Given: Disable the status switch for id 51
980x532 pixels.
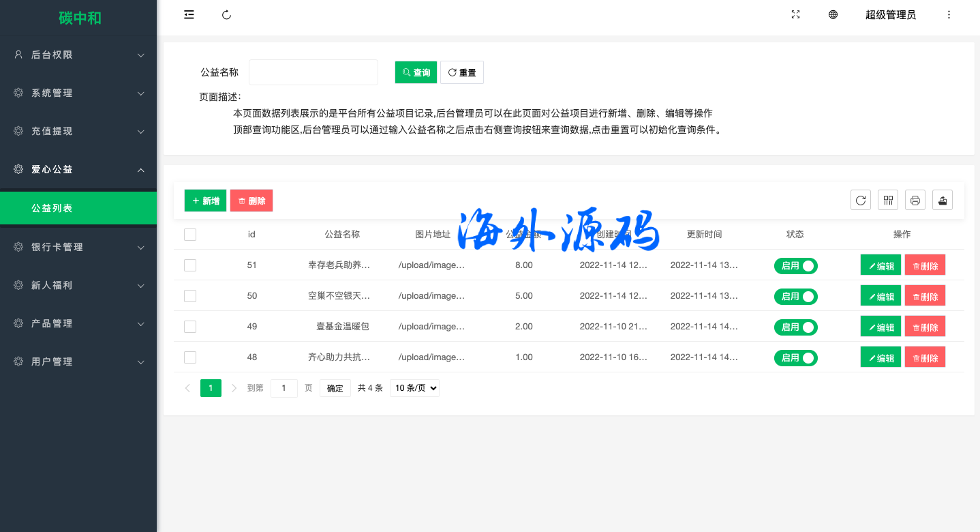Looking at the screenshot, I should click(x=795, y=266).
